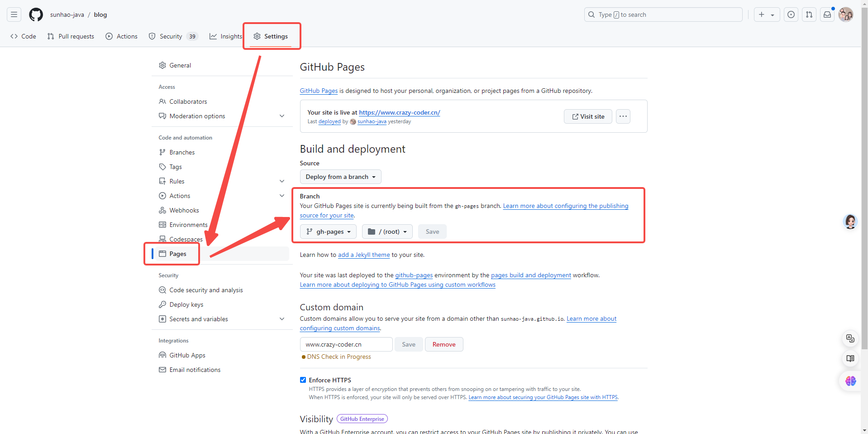
Task: Click Save next to branch folder
Action: click(432, 231)
